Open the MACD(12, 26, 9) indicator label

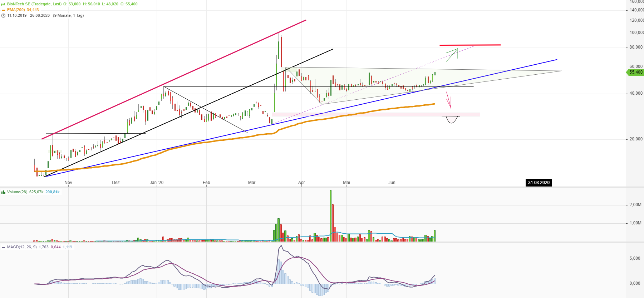(x=22, y=247)
